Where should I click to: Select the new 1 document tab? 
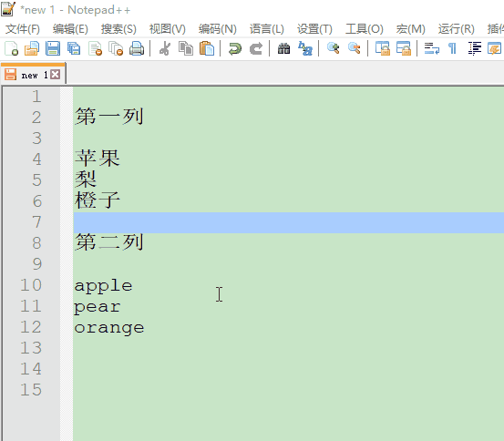(33, 75)
